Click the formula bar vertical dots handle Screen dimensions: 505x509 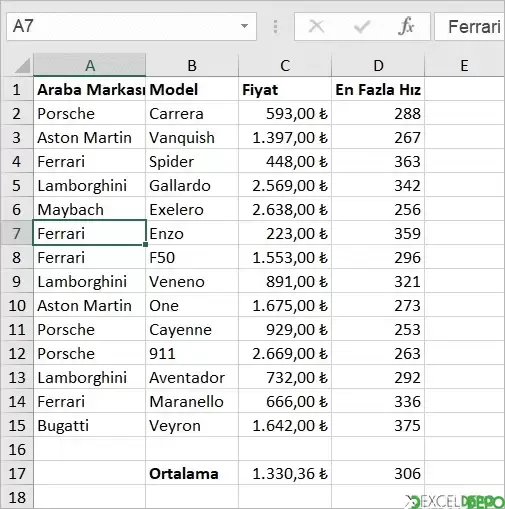pyautogui.click(x=275, y=27)
